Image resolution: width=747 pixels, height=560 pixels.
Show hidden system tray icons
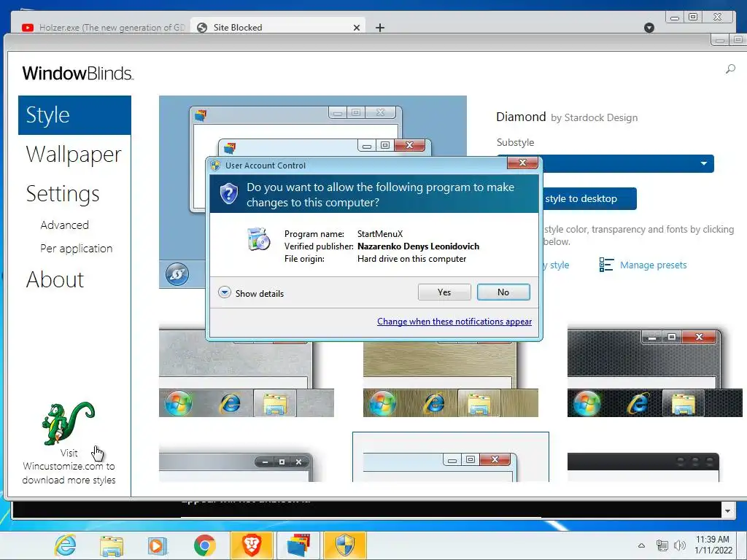click(x=641, y=545)
